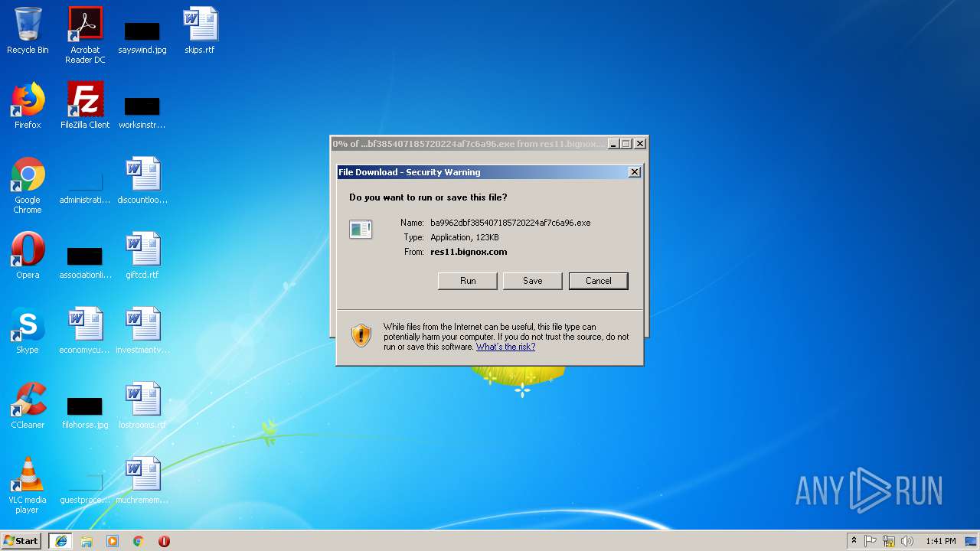The height and width of the screenshot is (551, 980).
Task: Click the file name ba9962dbf...exe text
Action: 511,223
